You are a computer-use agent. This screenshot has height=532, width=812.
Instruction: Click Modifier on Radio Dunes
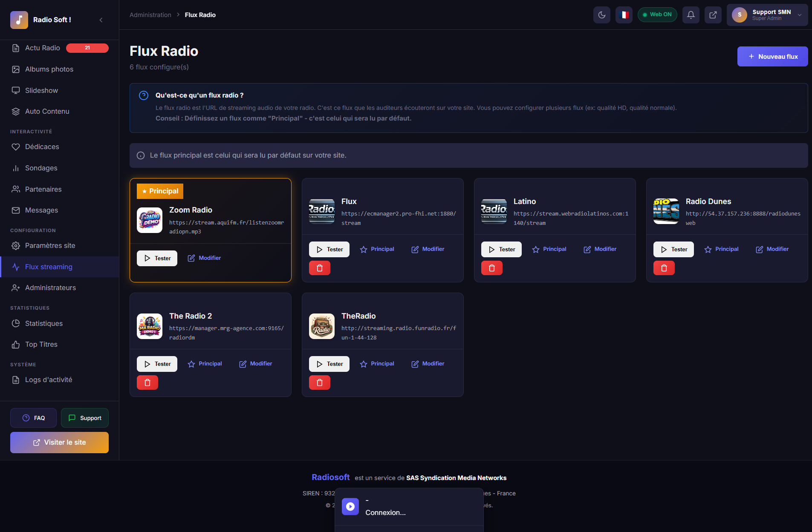coord(772,249)
